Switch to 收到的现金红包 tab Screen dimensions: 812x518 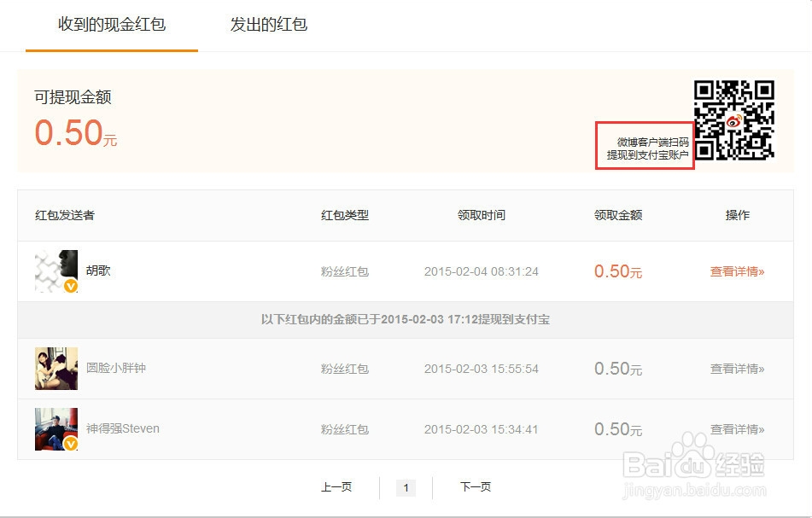(111, 25)
